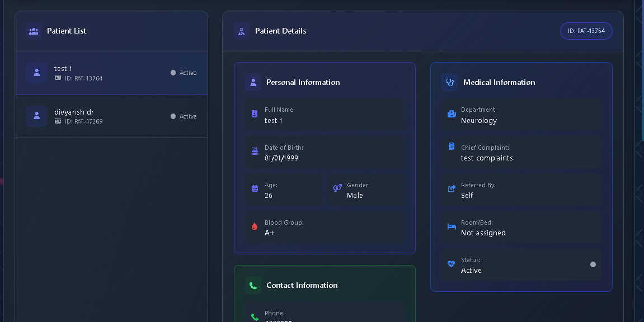Click the ID: PAT-13764 badge button
Screen dimensions: 644x322
pos(586,31)
